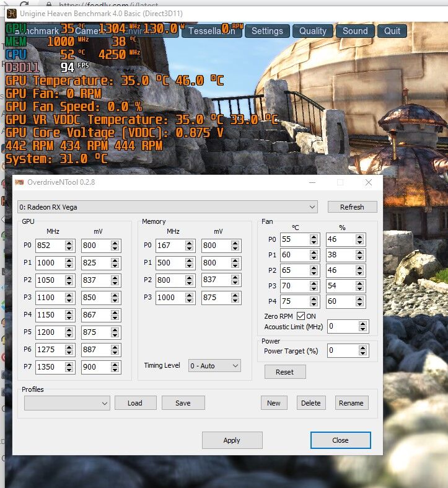Open the Tessellation menu in Heaven Benchmark

tap(211, 31)
